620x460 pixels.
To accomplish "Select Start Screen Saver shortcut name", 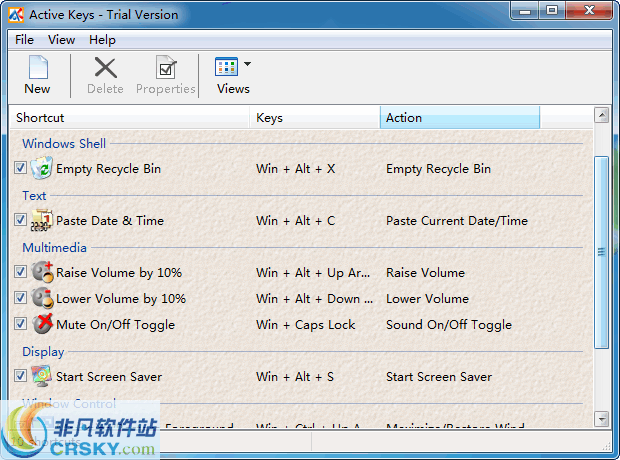I will point(109,377).
